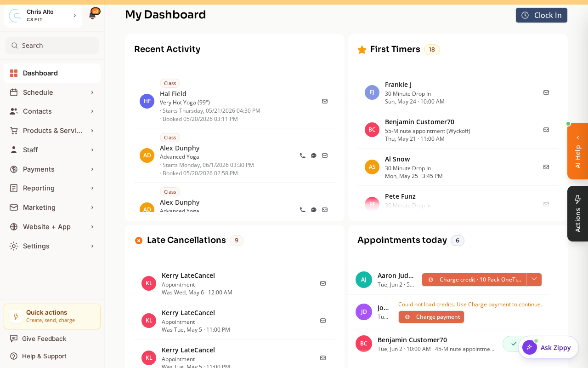The height and width of the screenshot is (368, 588).
Task: Open the AI Help side tab
Action: tap(577, 151)
